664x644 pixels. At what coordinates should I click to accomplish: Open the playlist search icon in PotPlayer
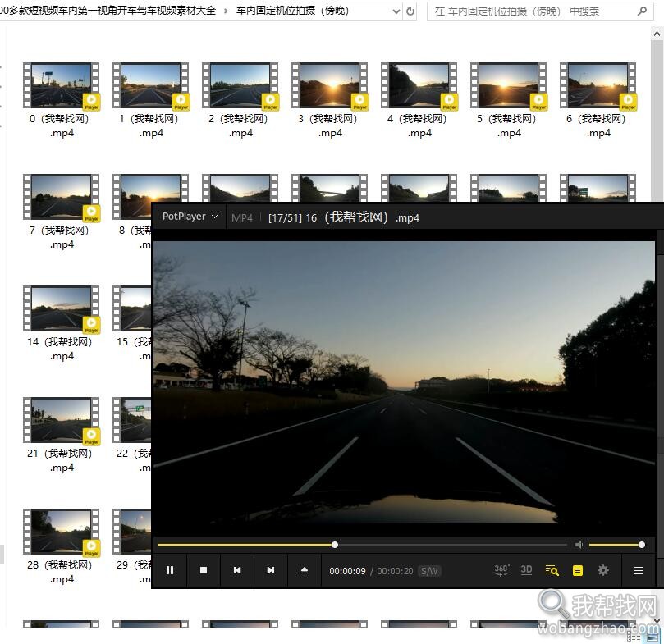(x=552, y=570)
